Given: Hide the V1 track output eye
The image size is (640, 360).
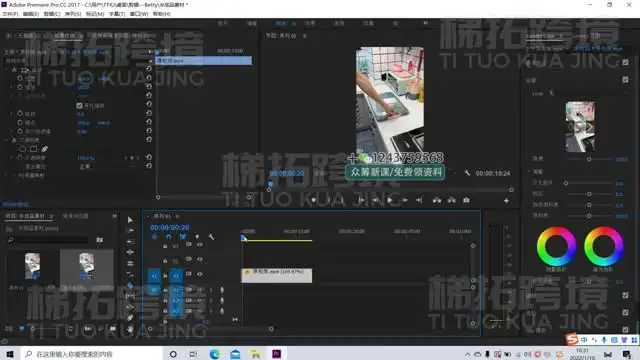Looking at the screenshot, I should (x=200, y=274).
